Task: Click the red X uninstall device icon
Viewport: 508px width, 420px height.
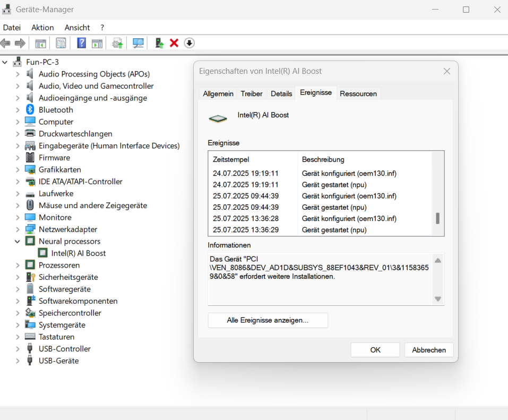Action: tap(174, 43)
